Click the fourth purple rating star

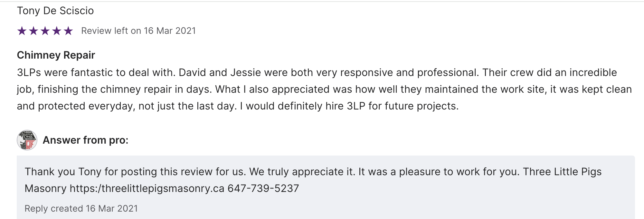point(57,31)
